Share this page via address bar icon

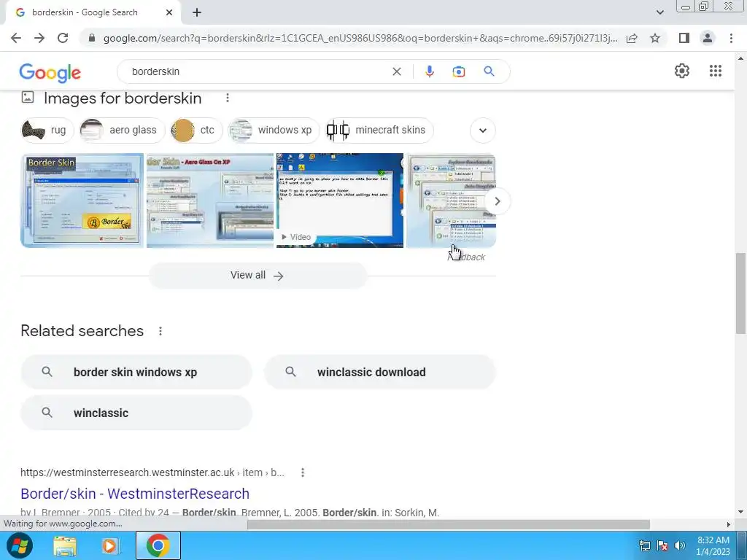632,38
